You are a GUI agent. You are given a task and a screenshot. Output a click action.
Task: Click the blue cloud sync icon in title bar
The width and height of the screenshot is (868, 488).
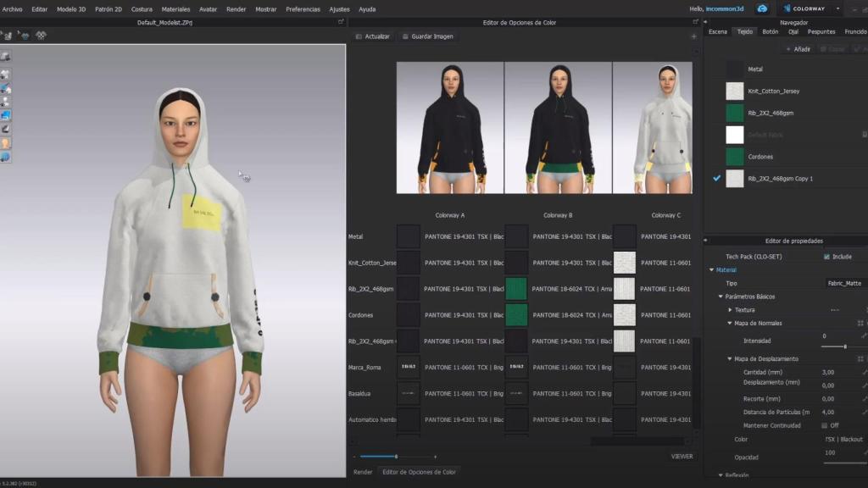pyautogui.click(x=761, y=8)
